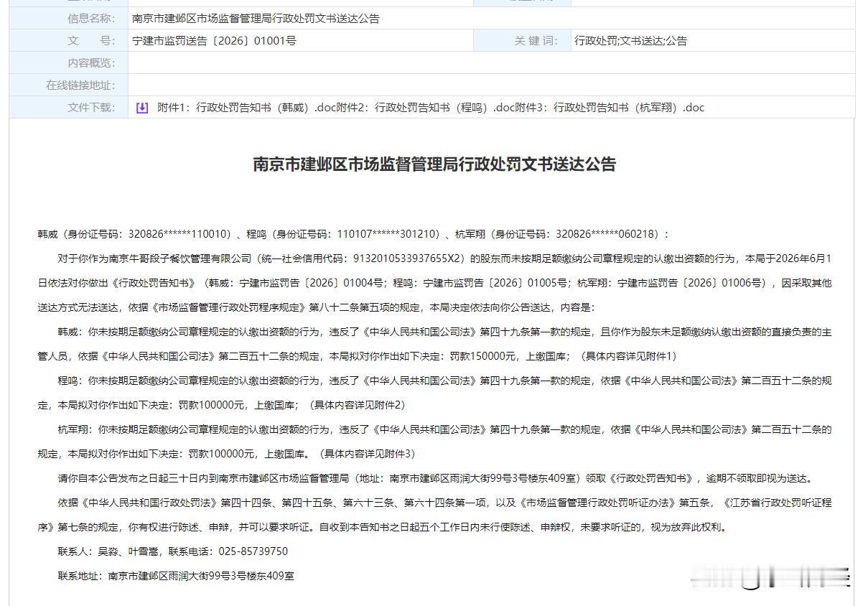Click the 联系地址 line at the bottom

pos(176,576)
